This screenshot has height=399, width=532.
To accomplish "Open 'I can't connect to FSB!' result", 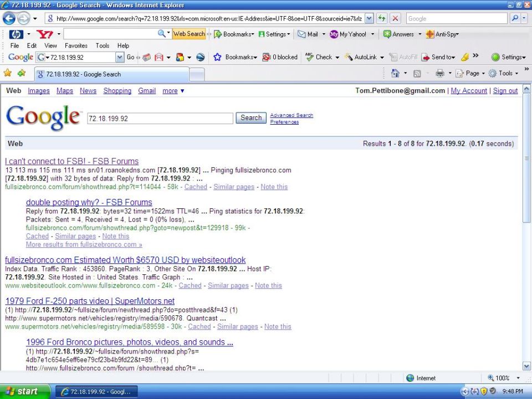I will 72,161.
